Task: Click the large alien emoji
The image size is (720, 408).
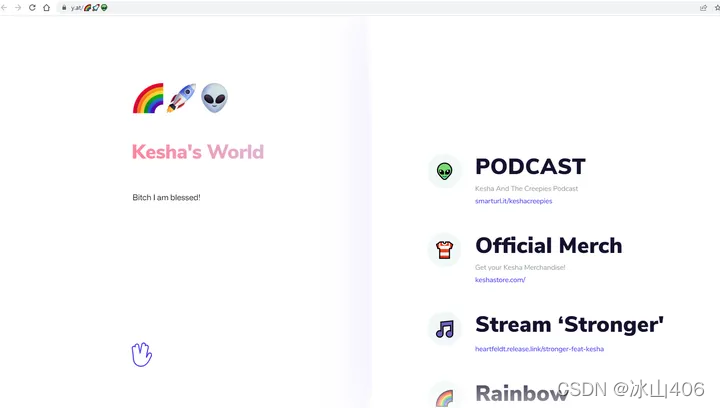Action: pyautogui.click(x=214, y=98)
